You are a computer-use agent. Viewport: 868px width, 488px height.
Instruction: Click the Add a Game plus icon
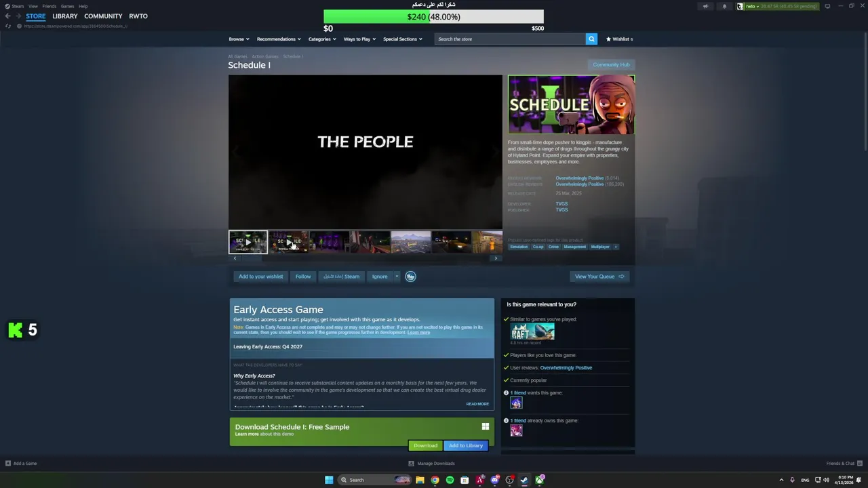coord(8,464)
